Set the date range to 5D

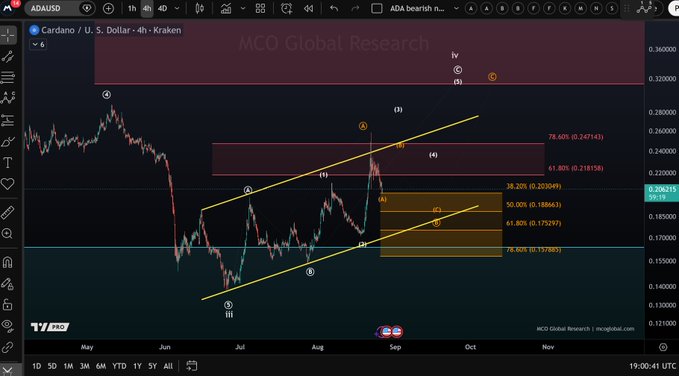[52, 366]
